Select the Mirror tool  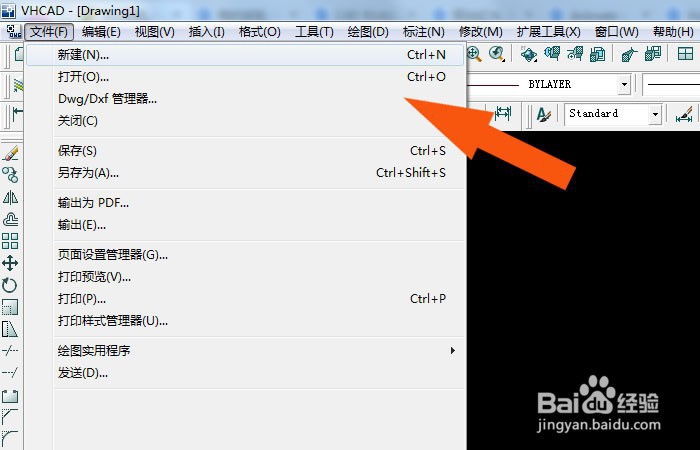(10, 197)
